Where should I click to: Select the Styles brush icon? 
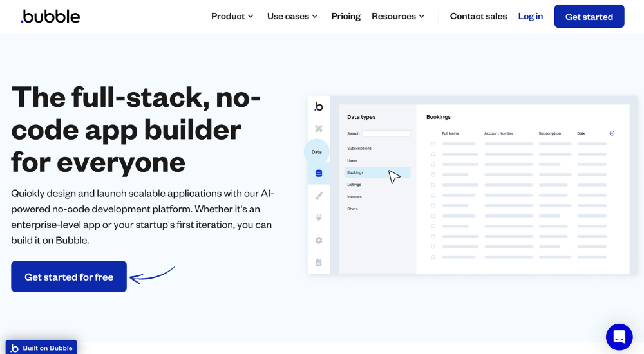click(x=319, y=196)
